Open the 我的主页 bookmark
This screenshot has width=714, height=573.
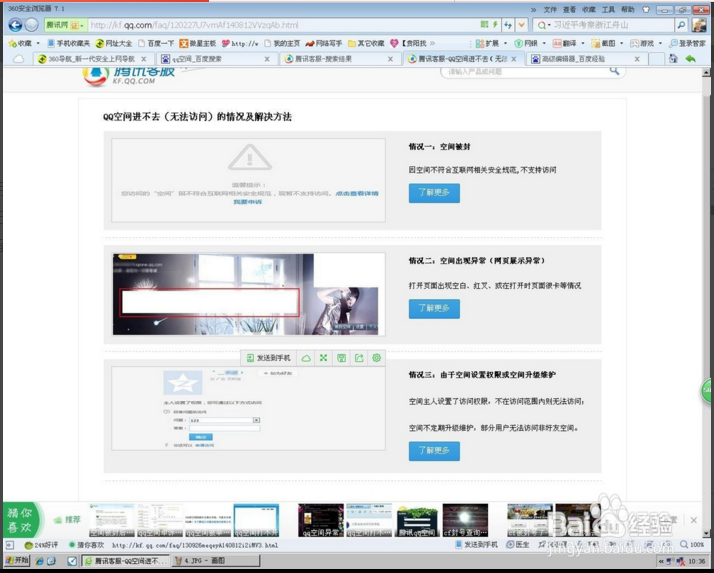(x=282, y=43)
